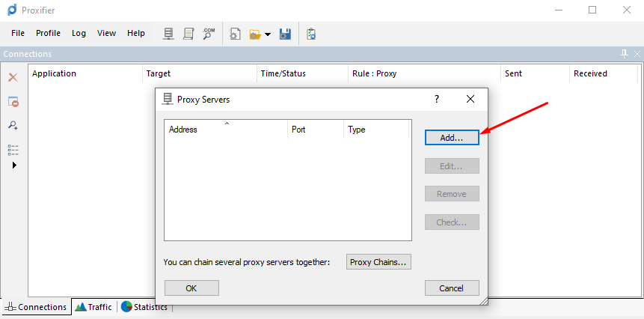Click the red X close-connection sidebar icon
This screenshot has height=319, width=644.
[x=13, y=77]
